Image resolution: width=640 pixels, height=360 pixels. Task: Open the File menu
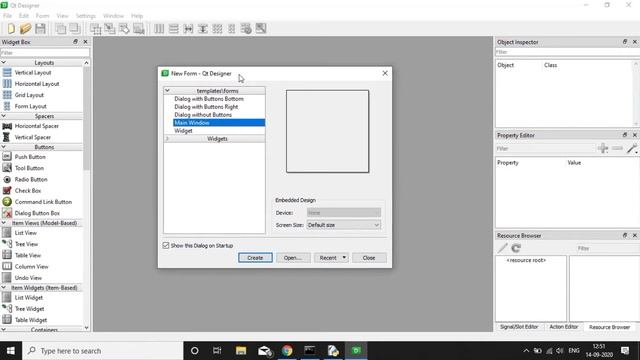click(7, 16)
